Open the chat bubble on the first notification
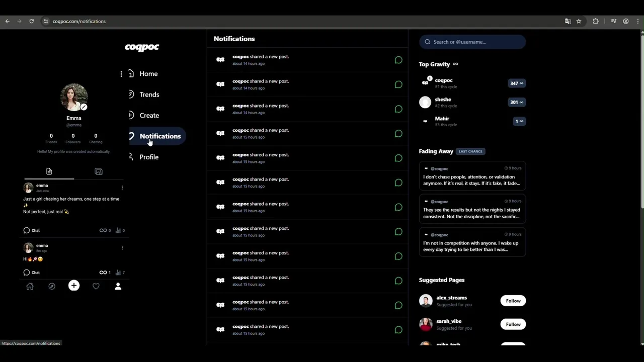The image size is (644, 362). click(398, 60)
